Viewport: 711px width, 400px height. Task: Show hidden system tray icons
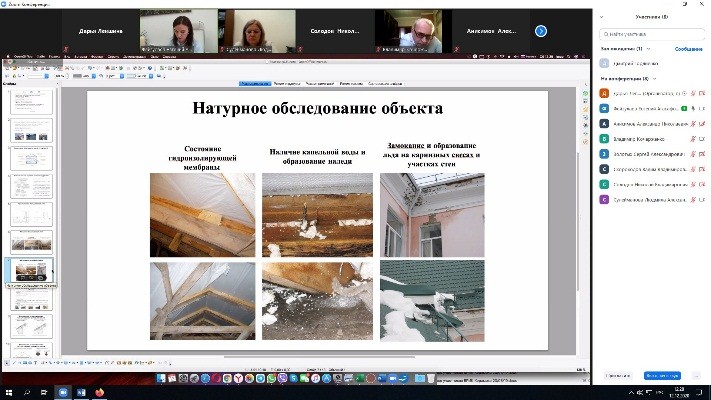click(631, 393)
